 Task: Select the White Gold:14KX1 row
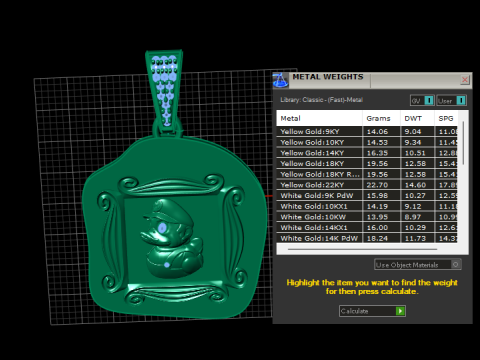pyautogui.click(x=367, y=227)
